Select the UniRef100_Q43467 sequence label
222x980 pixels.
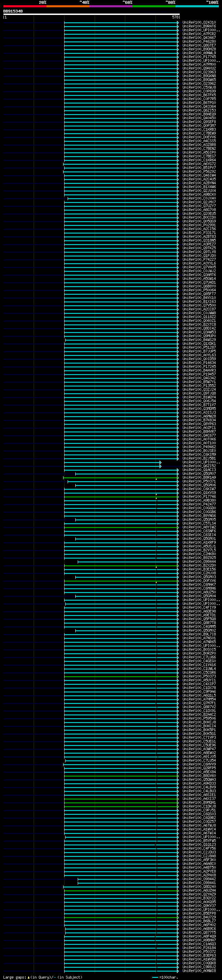click(199, 38)
